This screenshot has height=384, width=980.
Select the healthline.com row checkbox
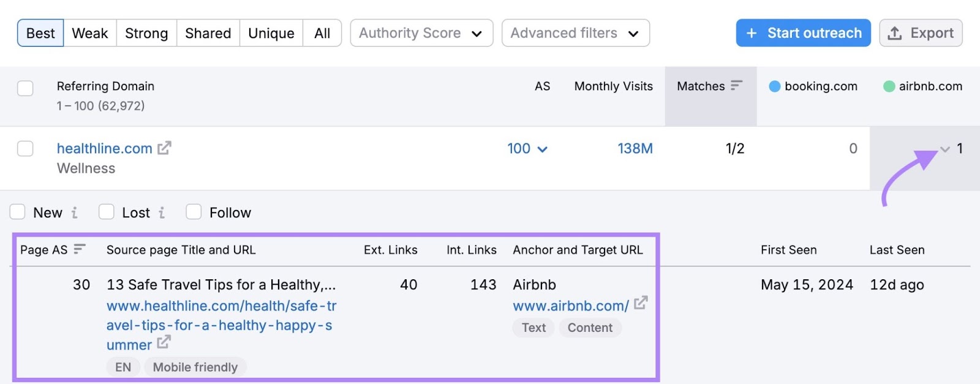click(x=25, y=149)
